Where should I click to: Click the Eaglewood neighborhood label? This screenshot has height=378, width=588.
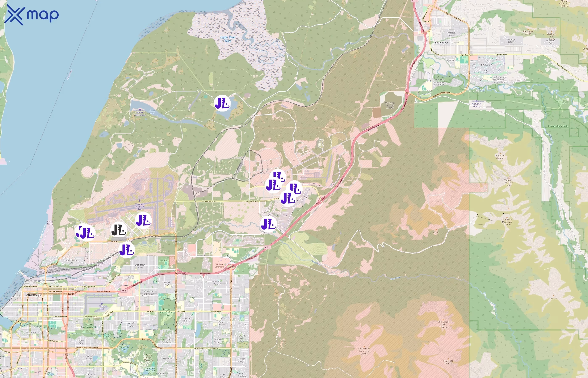click(x=487, y=64)
